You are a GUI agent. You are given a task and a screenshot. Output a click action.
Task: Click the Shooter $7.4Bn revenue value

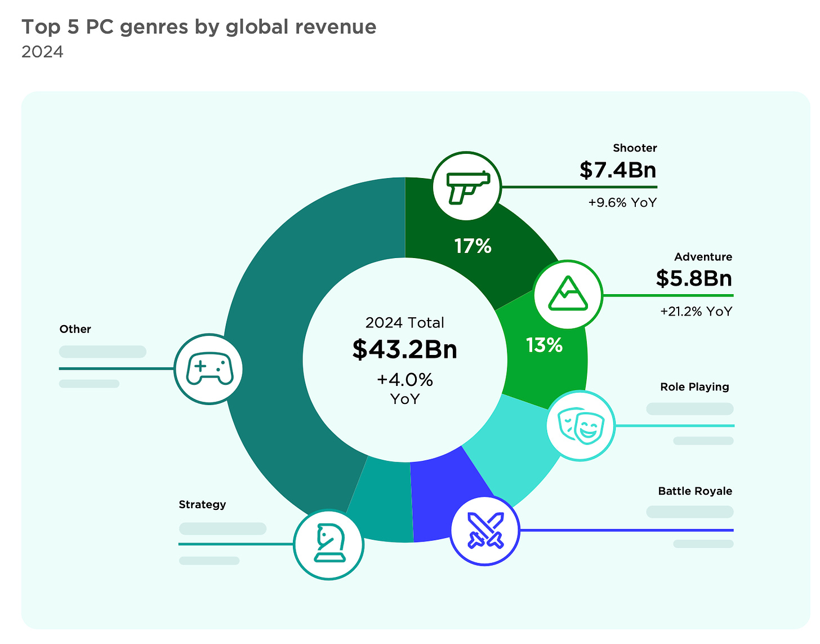(618, 170)
